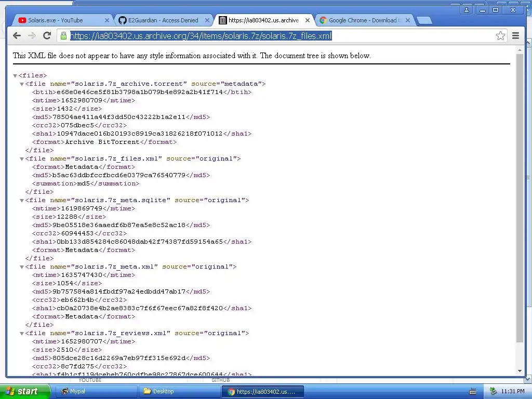Click the Chrome user profile icon
This screenshot has height=399, width=532.
point(467,10)
